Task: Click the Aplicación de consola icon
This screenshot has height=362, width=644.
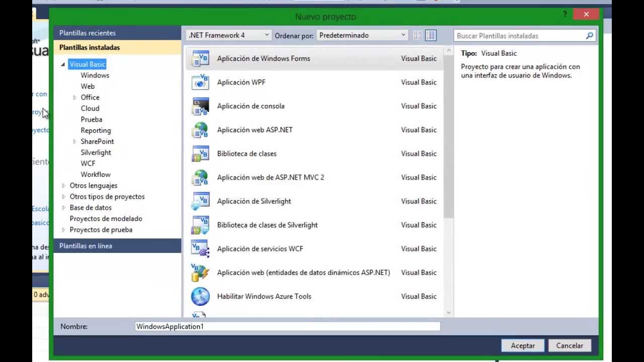Action: [200, 106]
